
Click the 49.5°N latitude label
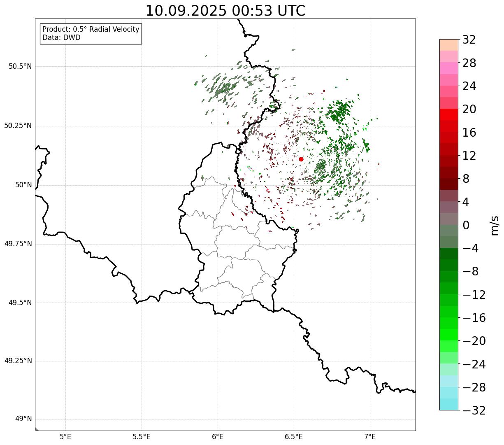point(20,303)
